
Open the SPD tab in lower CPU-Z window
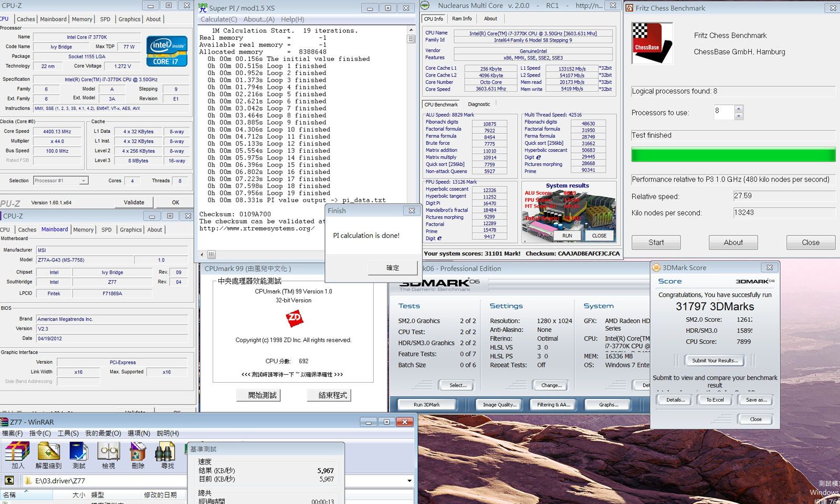[107, 229]
